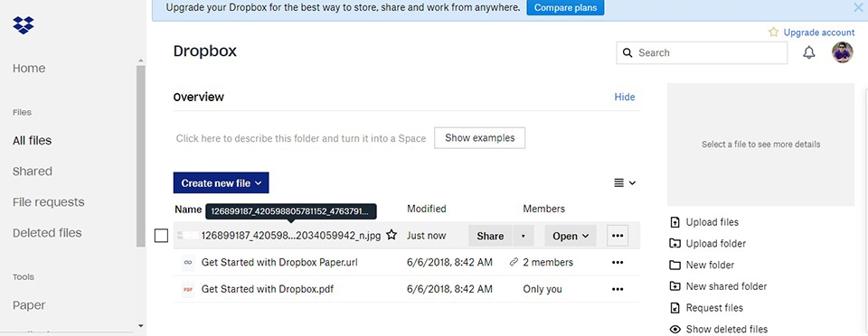Image resolution: width=868 pixels, height=336 pixels.
Task: Open the account avatar menu
Action: point(842,52)
